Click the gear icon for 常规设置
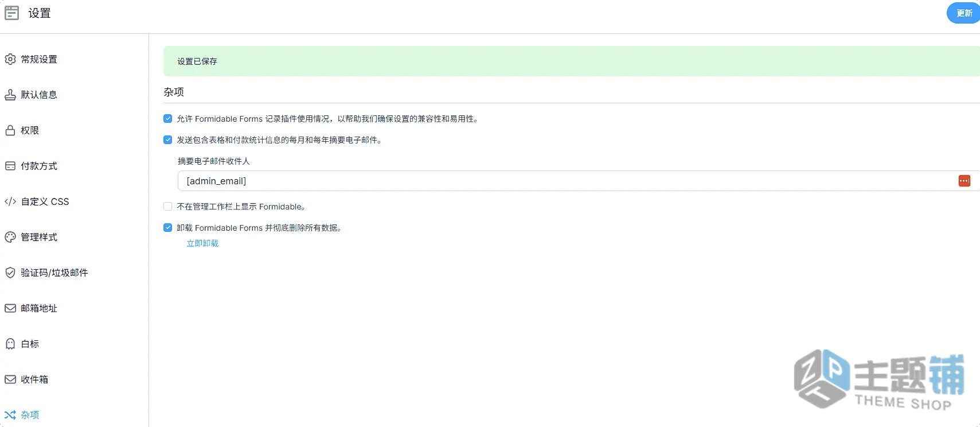 click(x=10, y=59)
